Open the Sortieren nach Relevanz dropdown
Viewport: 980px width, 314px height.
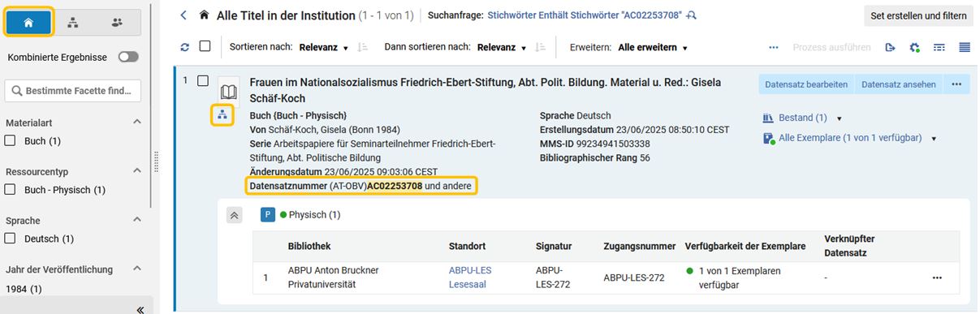click(x=324, y=48)
